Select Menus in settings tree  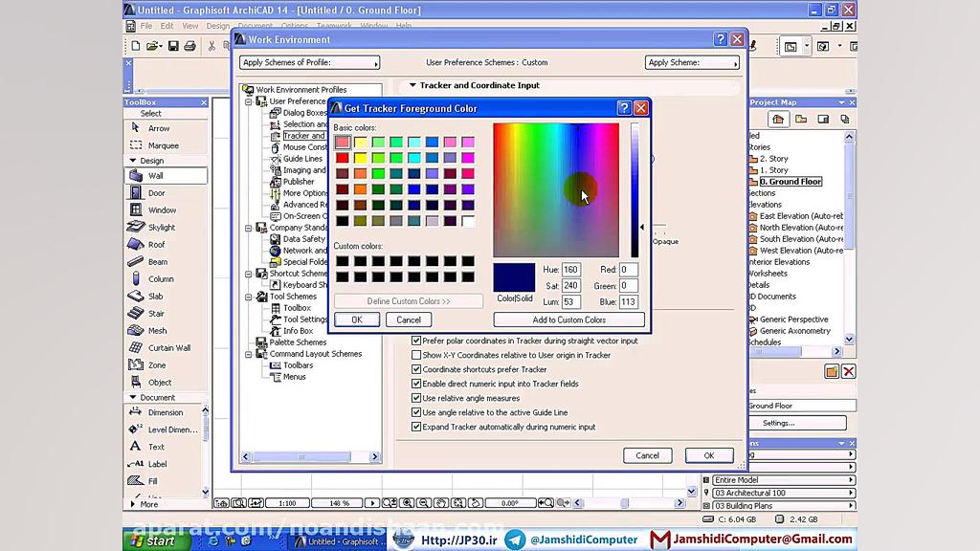pos(295,377)
